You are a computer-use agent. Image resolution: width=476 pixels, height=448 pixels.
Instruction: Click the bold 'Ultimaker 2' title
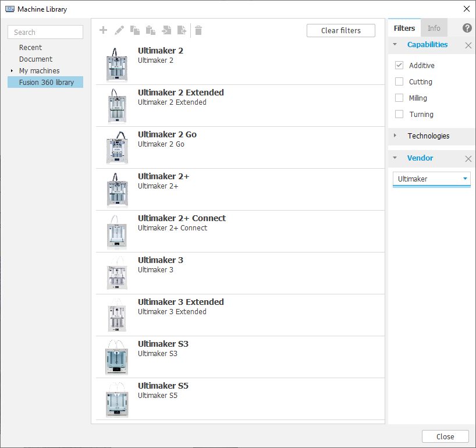160,51
